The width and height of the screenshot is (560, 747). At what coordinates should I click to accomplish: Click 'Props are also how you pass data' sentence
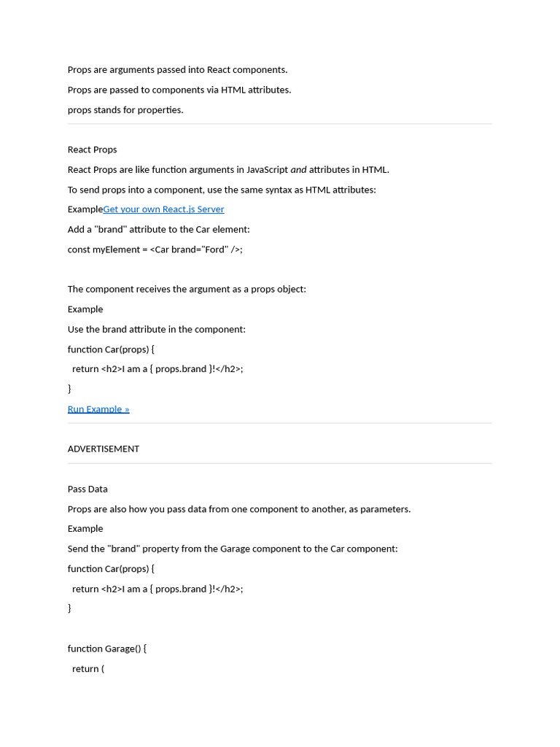pos(239,509)
